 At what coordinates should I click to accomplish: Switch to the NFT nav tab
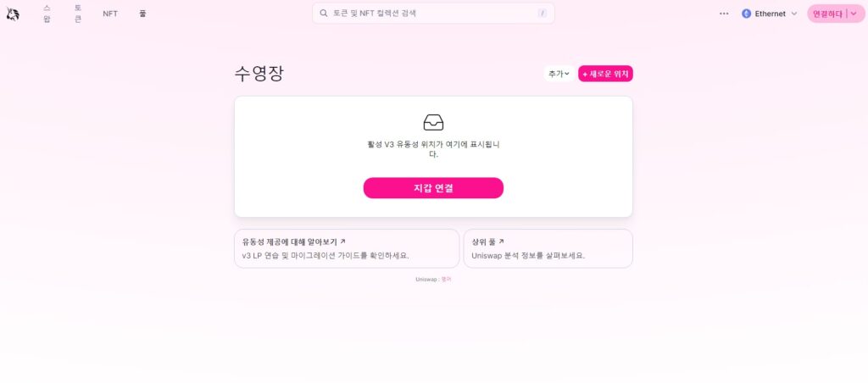click(x=110, y=14)
